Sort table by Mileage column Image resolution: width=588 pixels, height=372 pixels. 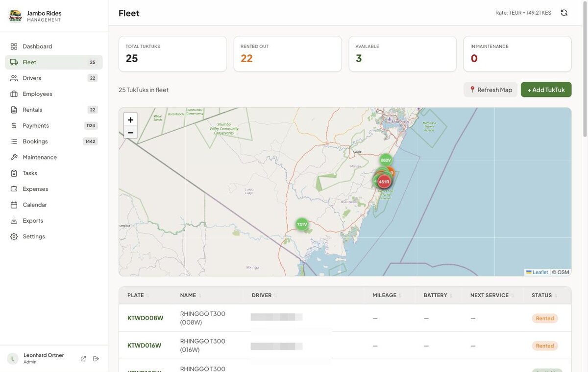pos(387,295)
